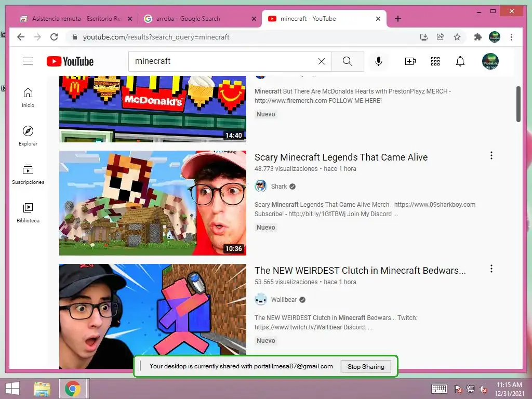Click the magnifier search button

(347, 61)
